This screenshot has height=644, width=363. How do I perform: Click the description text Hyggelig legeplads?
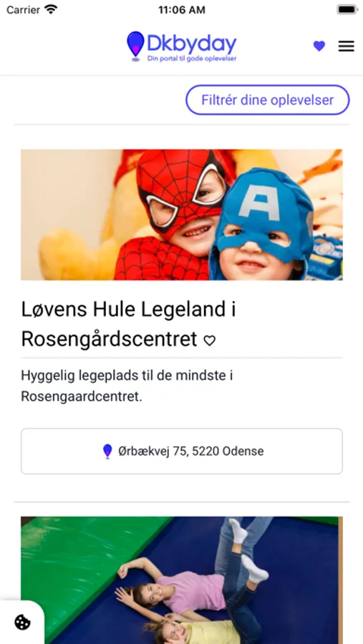(x=127, y=386)
